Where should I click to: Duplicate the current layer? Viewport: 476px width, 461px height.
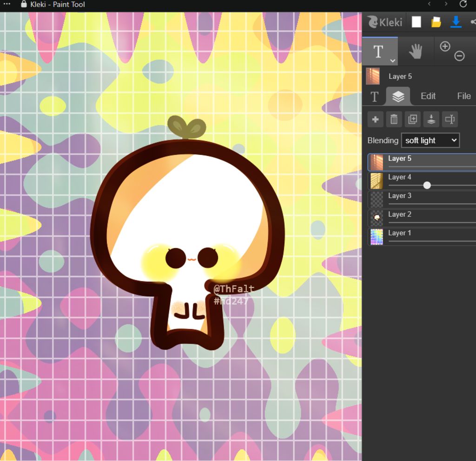[412, 120]
